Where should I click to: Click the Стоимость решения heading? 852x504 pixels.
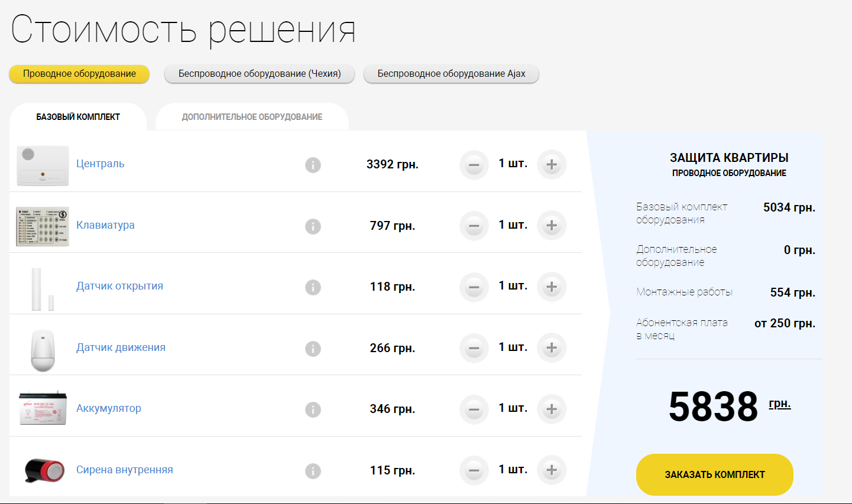pos(183,30)
